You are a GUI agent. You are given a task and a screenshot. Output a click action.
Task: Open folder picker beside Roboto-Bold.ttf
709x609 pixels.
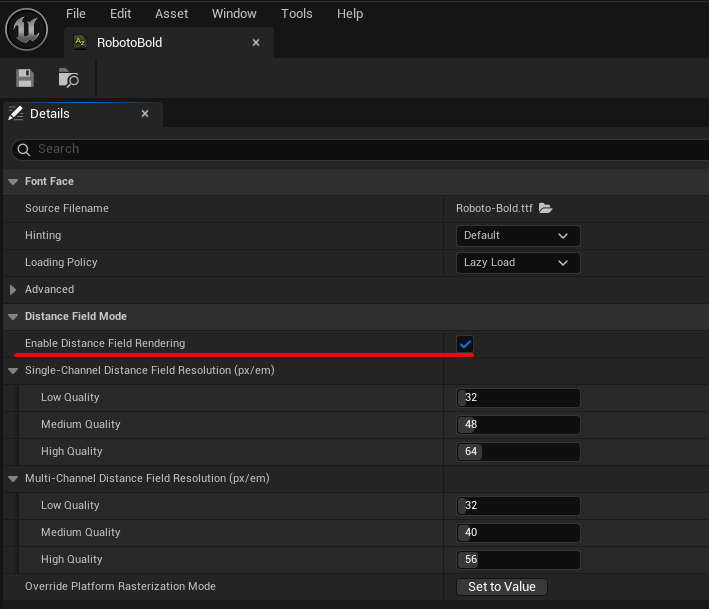tap(545, 208)
